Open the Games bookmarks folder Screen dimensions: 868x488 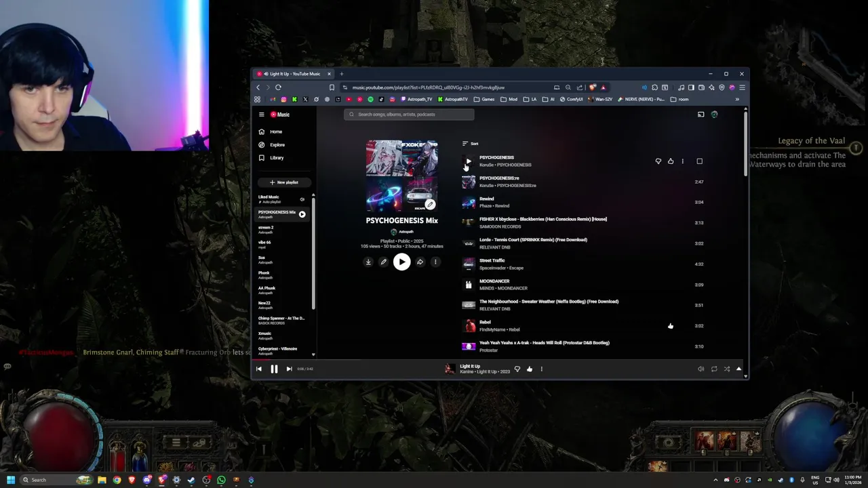click(484, 99)
